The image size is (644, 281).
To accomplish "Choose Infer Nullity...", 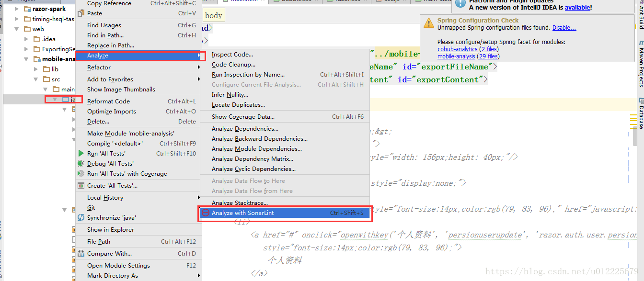I will (286, 95).
